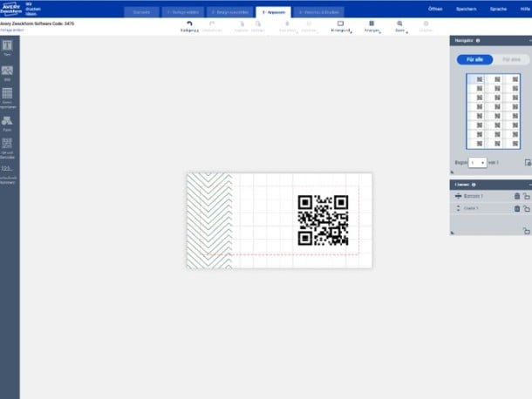This screenshot has height=399, width=532.
Task: Go to the Startseite tab
Action: [x=141, y=12]
